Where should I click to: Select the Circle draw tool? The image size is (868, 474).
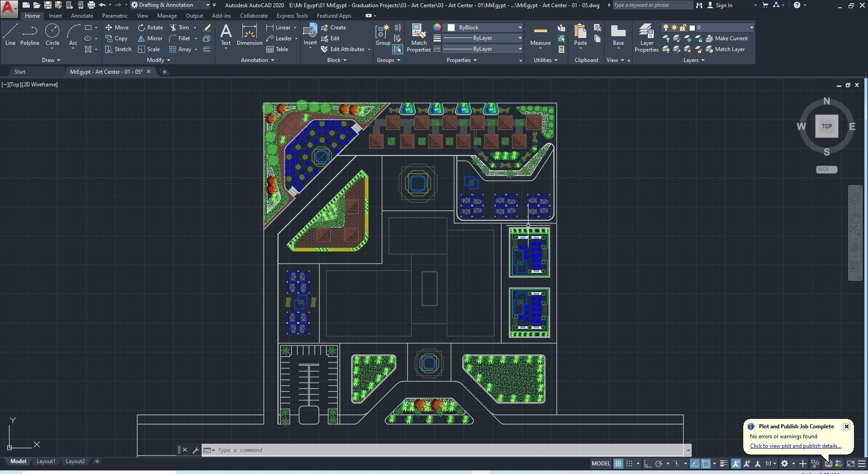pyautogui.click(x=52, y=35)
